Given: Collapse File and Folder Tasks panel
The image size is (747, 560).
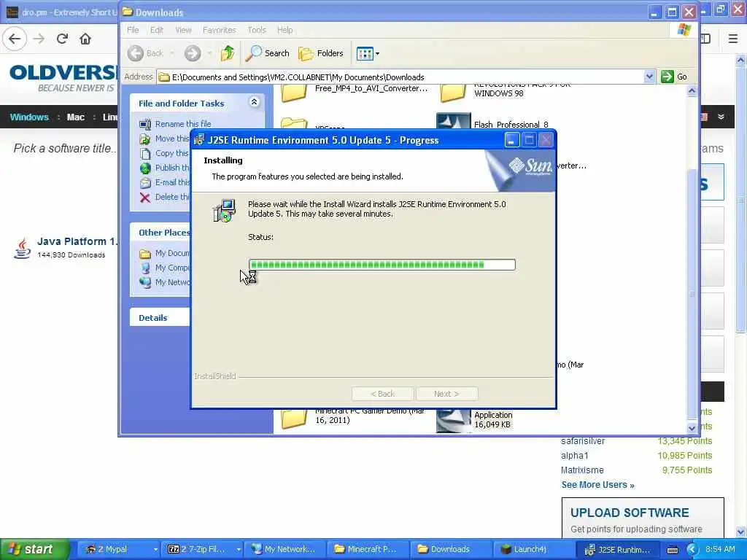Looking at the screenshot, I should point(254,102).
